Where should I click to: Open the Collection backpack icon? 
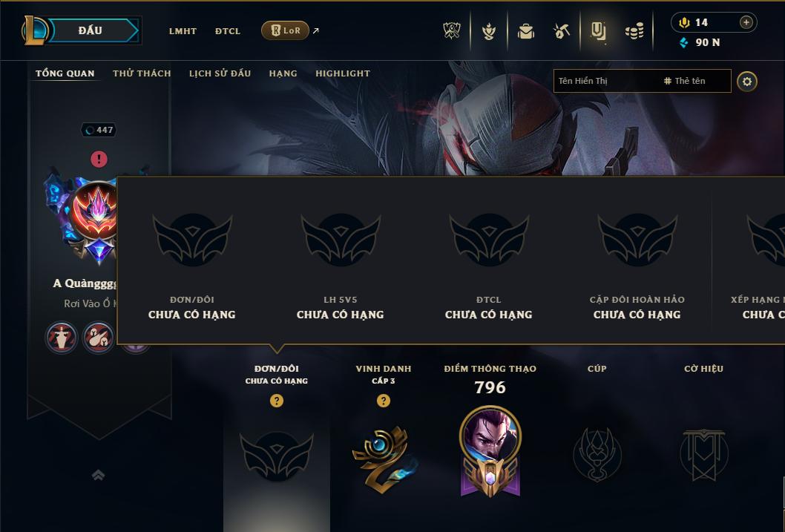(525, 31)
